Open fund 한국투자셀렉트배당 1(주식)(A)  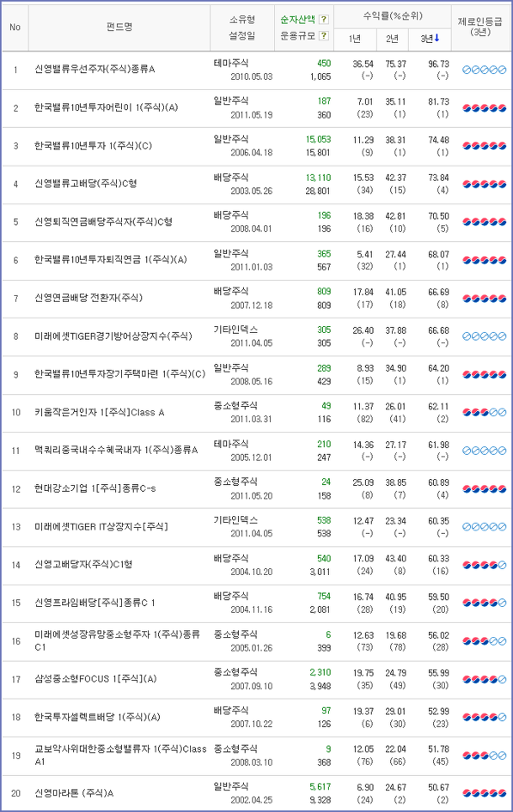pos(98,717)
